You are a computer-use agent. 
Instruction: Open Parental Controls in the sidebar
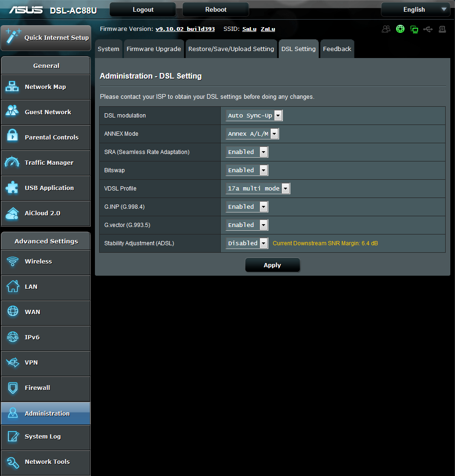pyautogui.click(x=45, y=138)
